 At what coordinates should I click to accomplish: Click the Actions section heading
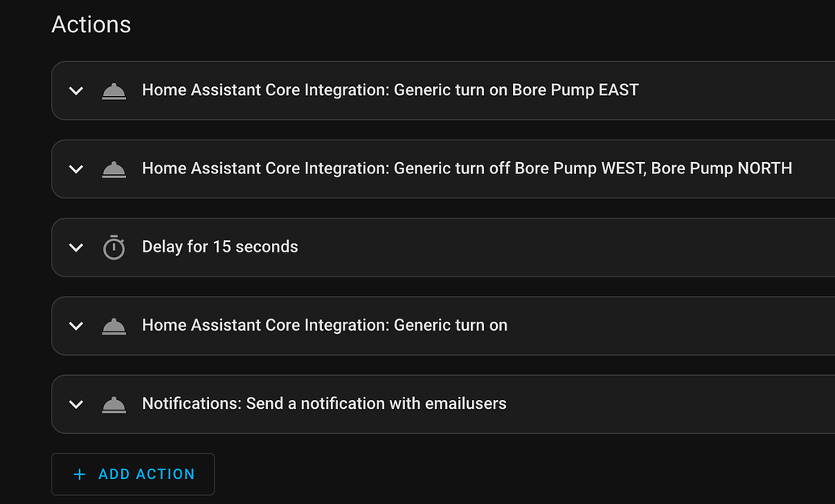[x=91, y=24]
